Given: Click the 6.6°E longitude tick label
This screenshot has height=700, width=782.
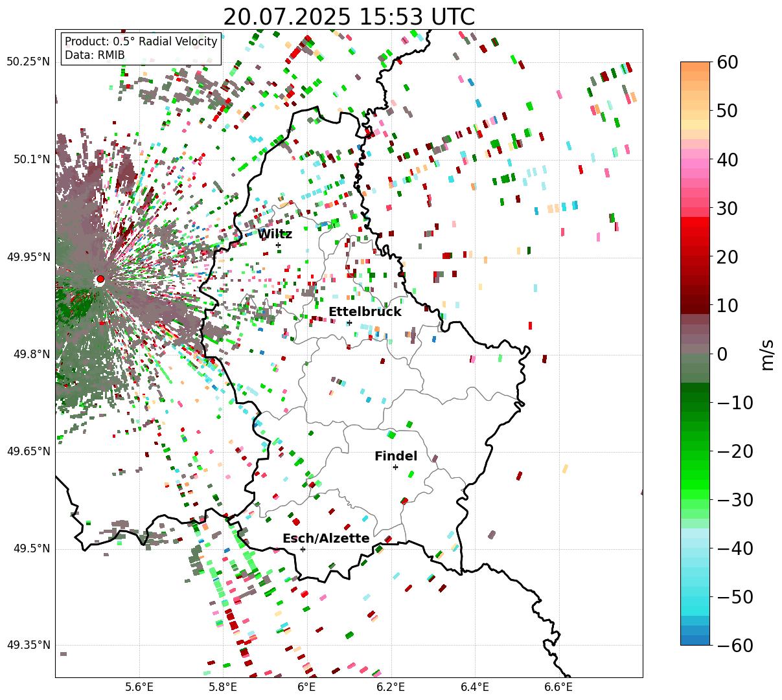Looking at the screenshot, I should tap(558, 688).
